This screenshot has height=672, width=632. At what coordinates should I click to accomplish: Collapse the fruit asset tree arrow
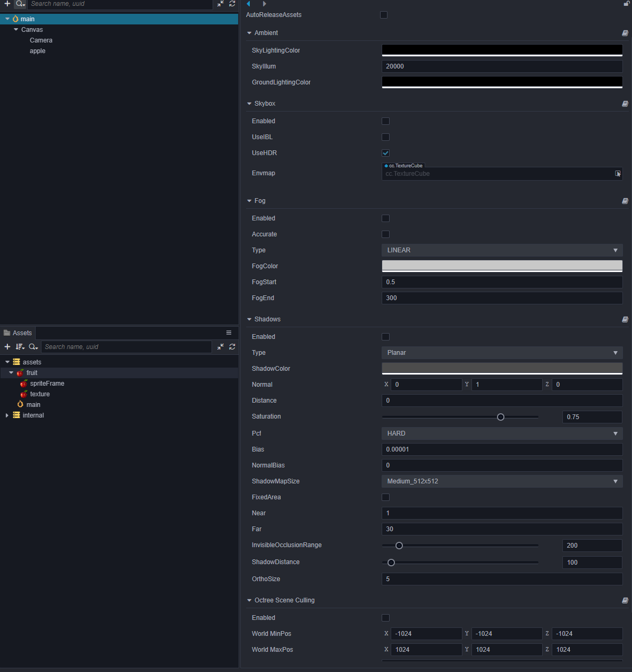point(11,373)
